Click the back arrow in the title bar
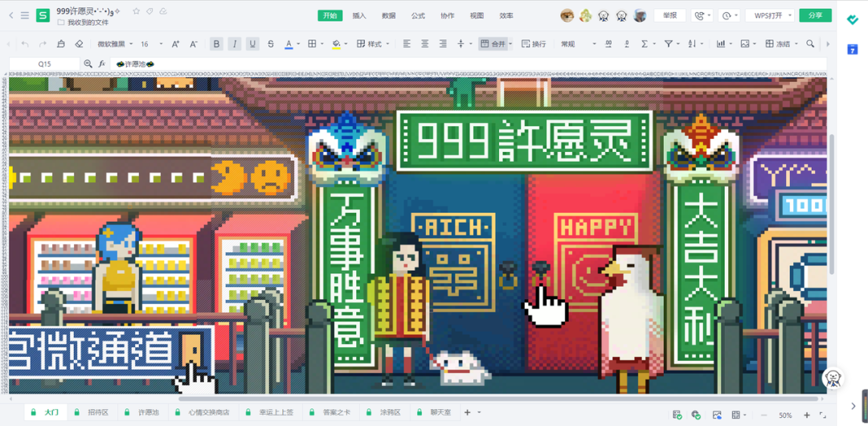868x426 pixels. coord(11,15)
